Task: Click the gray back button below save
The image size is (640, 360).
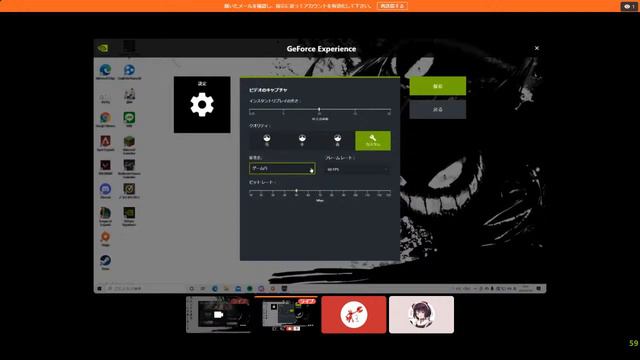Action: pos(438,109)
